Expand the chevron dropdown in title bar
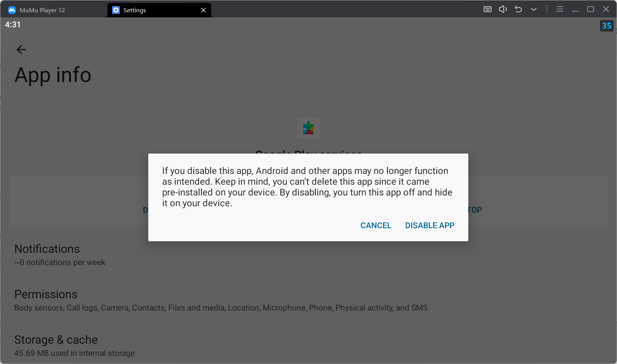 (x=533, y=9)
